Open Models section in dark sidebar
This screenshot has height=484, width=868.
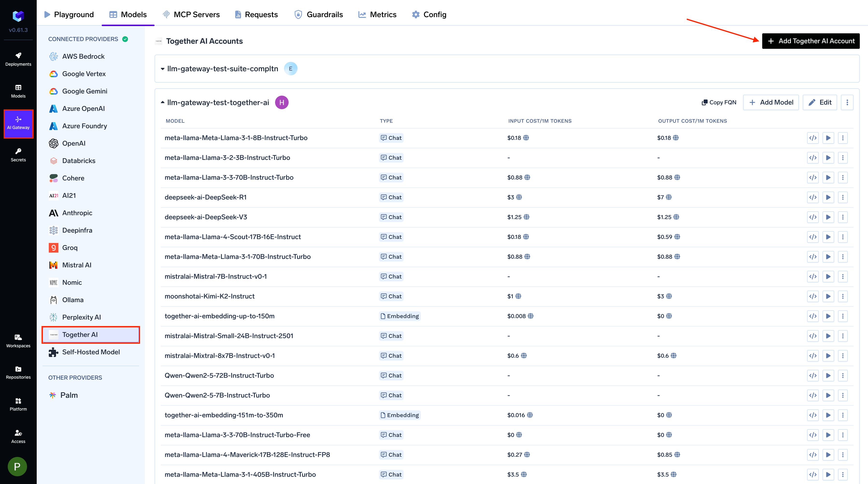pyautogui.click(x=18, y=91)
